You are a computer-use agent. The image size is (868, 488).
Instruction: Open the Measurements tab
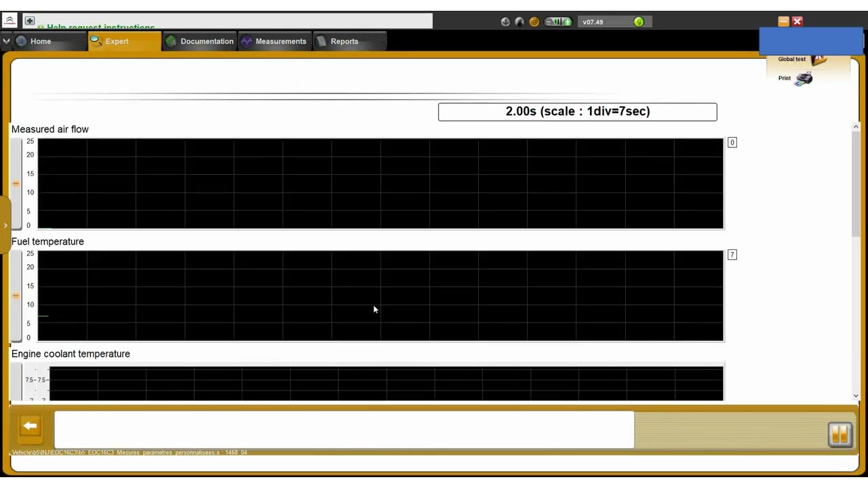click(274, 41)
